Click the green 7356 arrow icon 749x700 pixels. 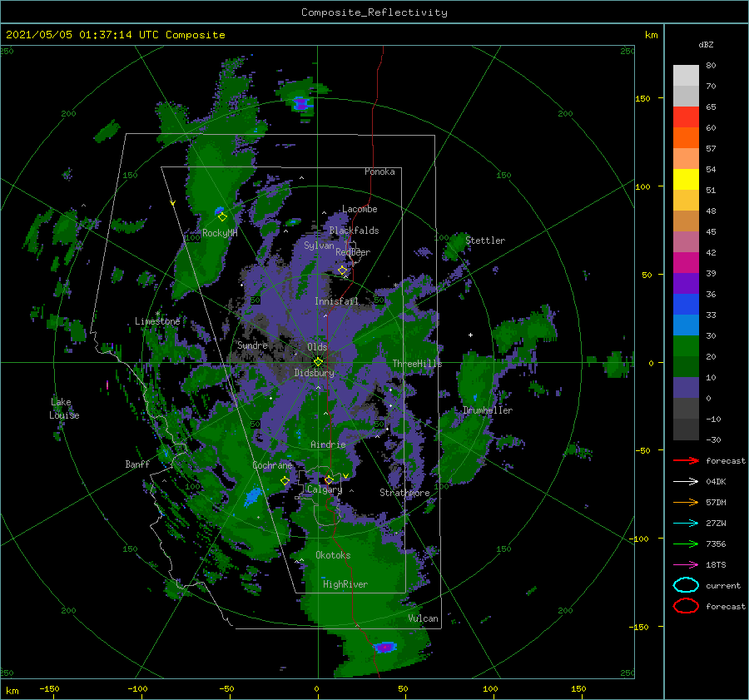[x=686, y=544]
